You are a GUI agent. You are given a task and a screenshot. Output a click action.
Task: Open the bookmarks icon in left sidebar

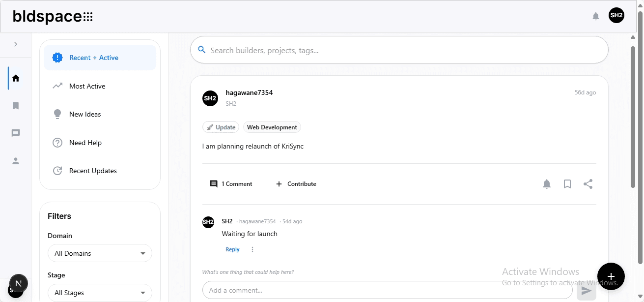[x=16, y=106]
